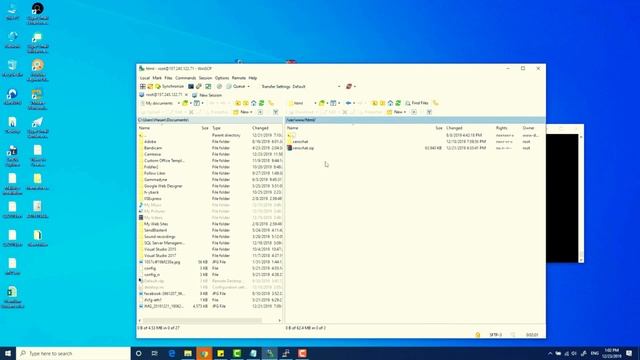The width and height of the screenshot is (640, 360).
Task: Refresh the local panel
Action: tap(262, 103)
